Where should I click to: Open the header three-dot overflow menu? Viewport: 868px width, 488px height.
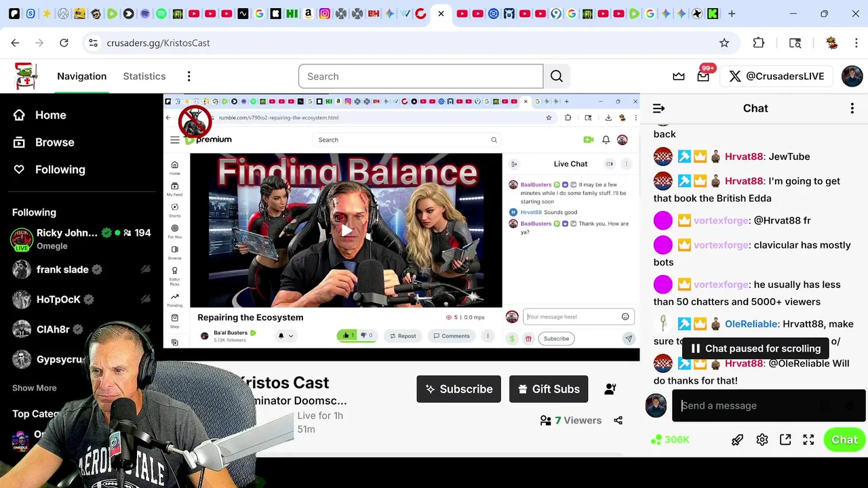point(189,77)
